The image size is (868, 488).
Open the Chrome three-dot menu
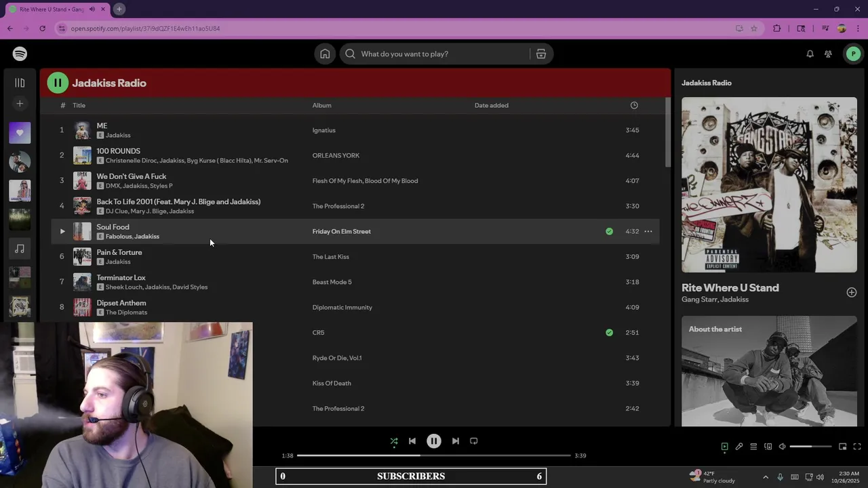click(858, 28)
